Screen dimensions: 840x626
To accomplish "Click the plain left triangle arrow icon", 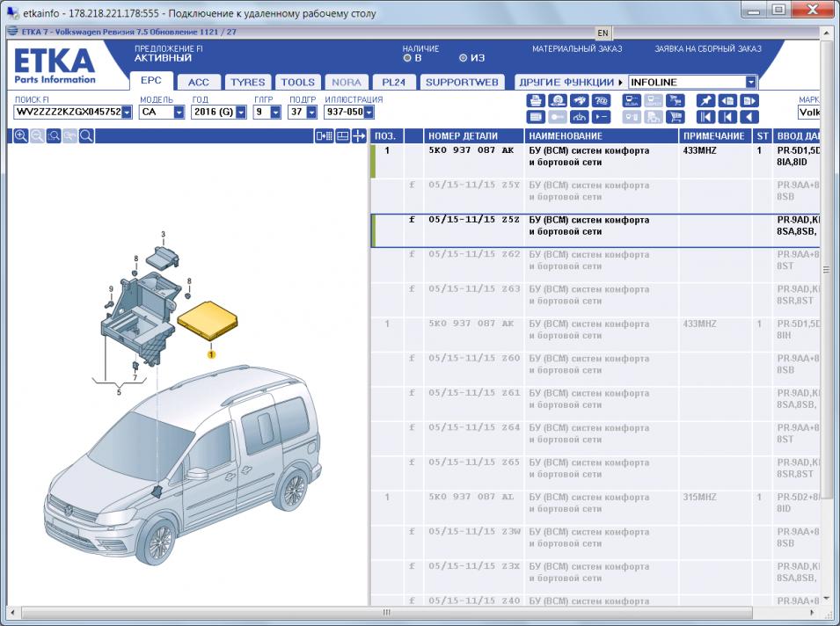I will click(x=749, y=117).
